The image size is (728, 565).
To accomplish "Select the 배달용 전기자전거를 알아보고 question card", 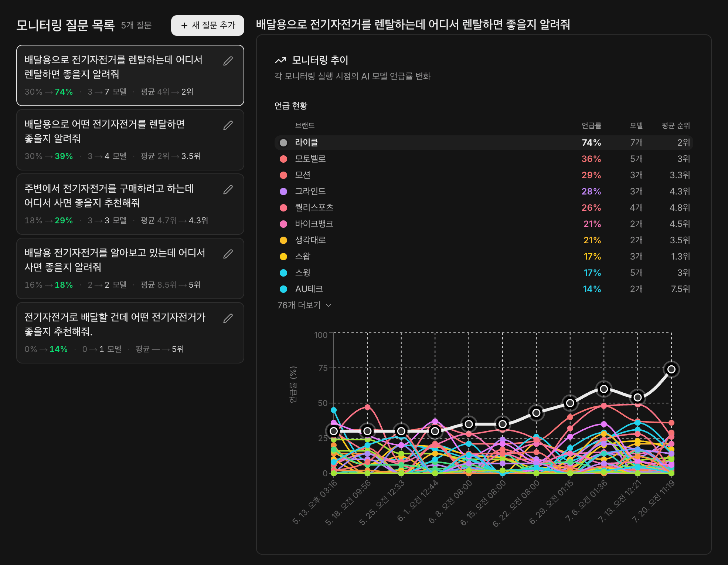I will [x=130, y=269].
